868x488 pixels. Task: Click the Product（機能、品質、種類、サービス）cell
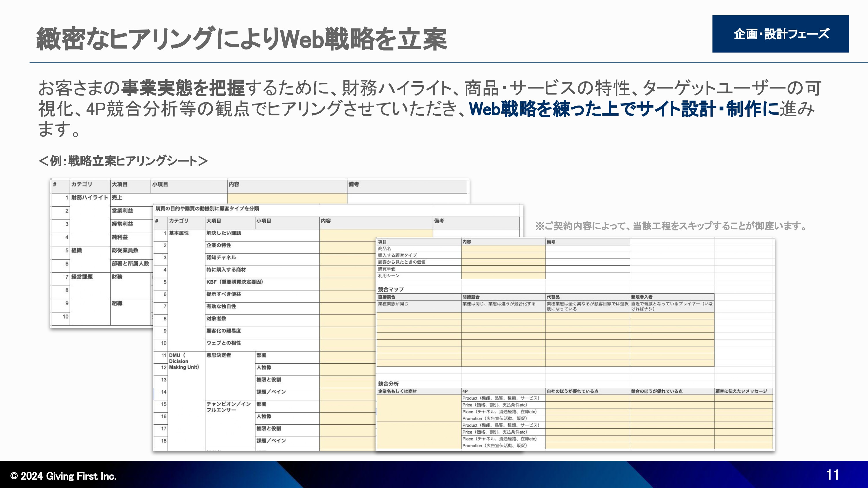[501, 398]
